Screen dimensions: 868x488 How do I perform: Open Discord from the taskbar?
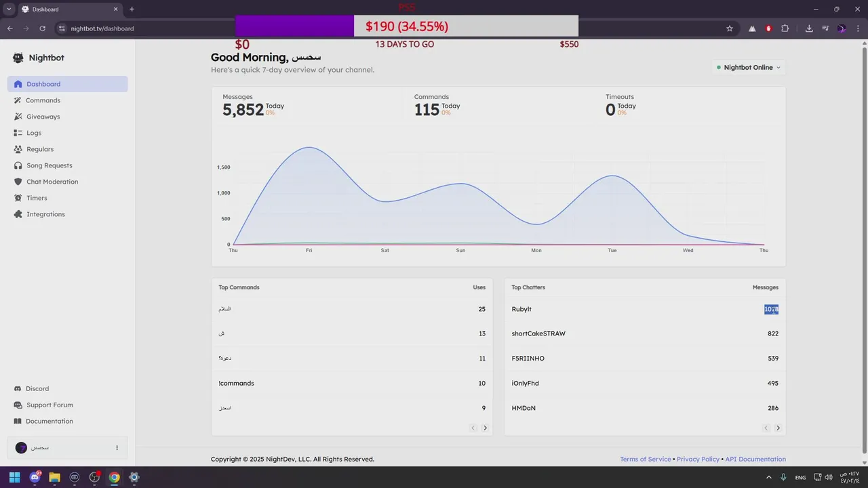tap(35, 477)
